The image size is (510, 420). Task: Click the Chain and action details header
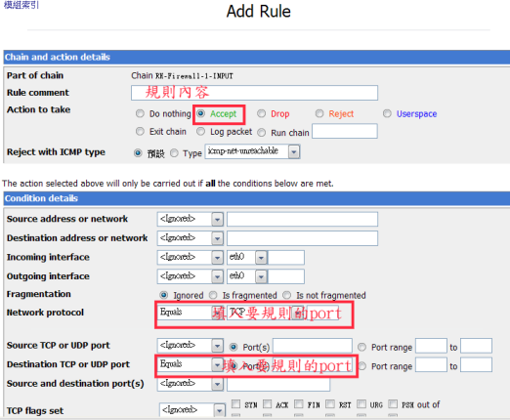click(x=257, y=57)
